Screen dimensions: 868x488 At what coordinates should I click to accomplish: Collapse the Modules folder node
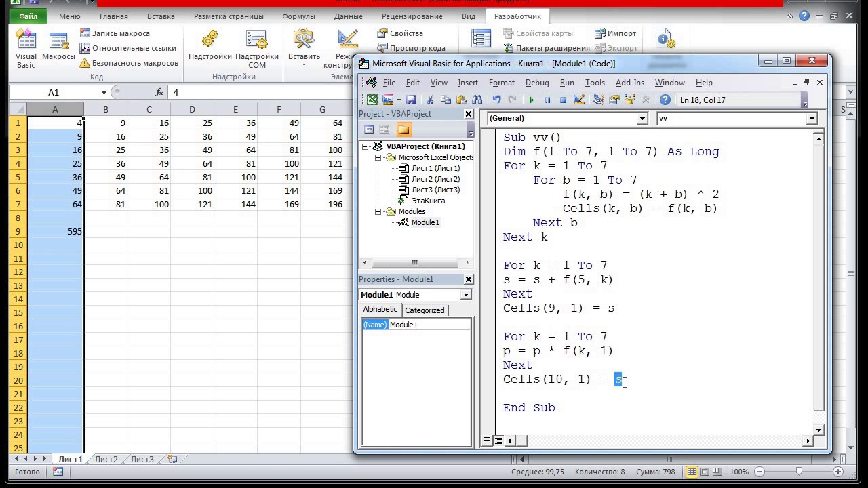click(x=378, y=211)
